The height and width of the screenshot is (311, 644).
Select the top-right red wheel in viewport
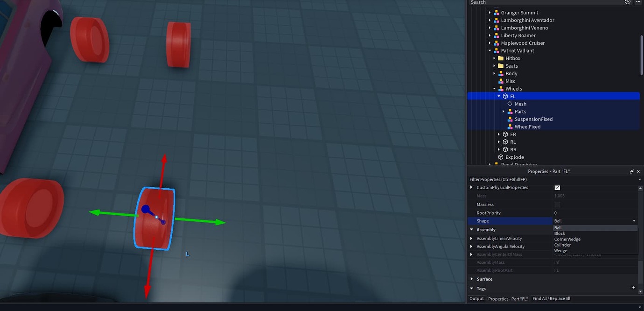click(x=179, y=44)
